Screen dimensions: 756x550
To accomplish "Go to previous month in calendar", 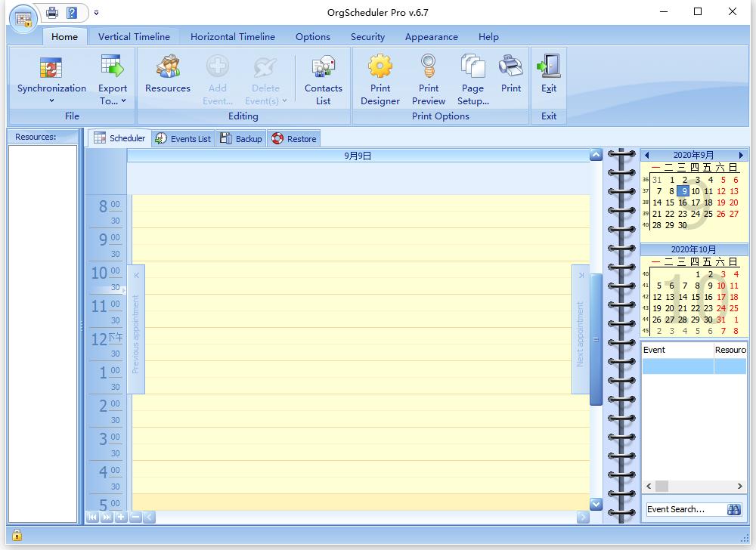I will [647, 155].
